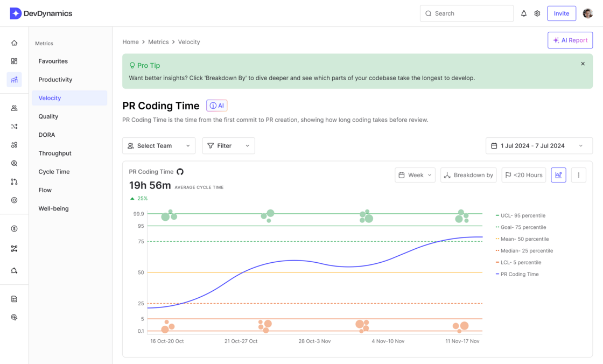Select Velocity in metrics menu
This screenshot has width=603, height=364.
tap(69, 98)
